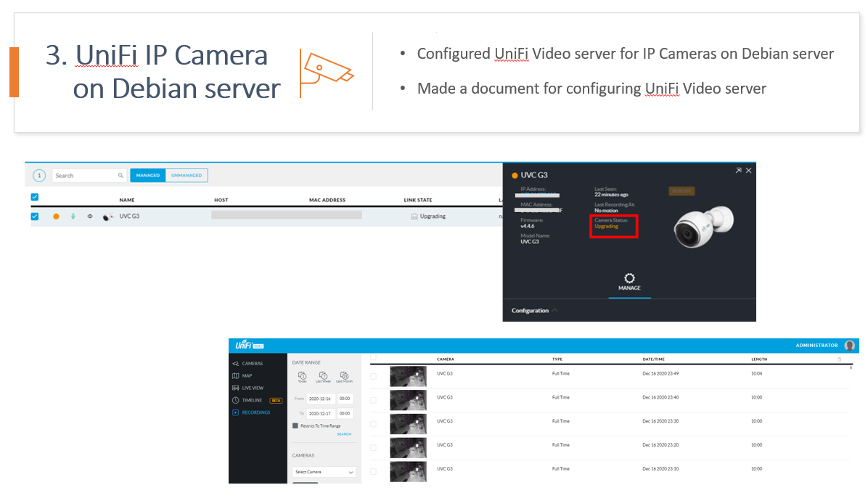Tick checkbox for the 23:10 recording

pyautogui.click(x=373, y=471)
